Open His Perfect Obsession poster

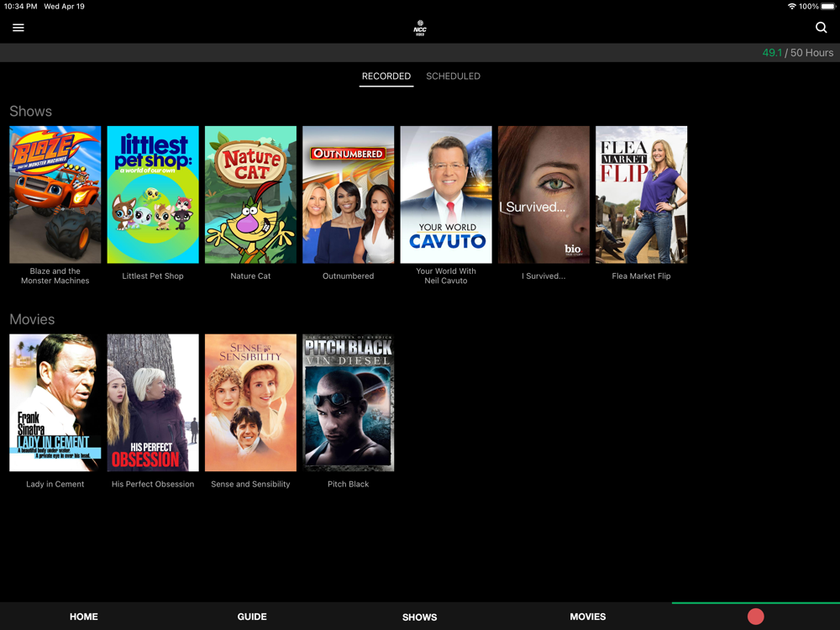click(x=153, y=403)
